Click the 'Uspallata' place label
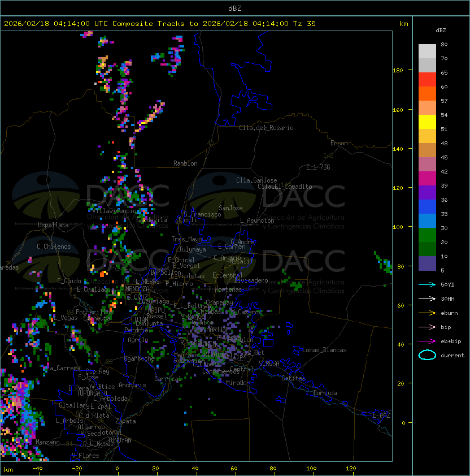This screenshot has width=470, height=476. (x=53, y=225)
